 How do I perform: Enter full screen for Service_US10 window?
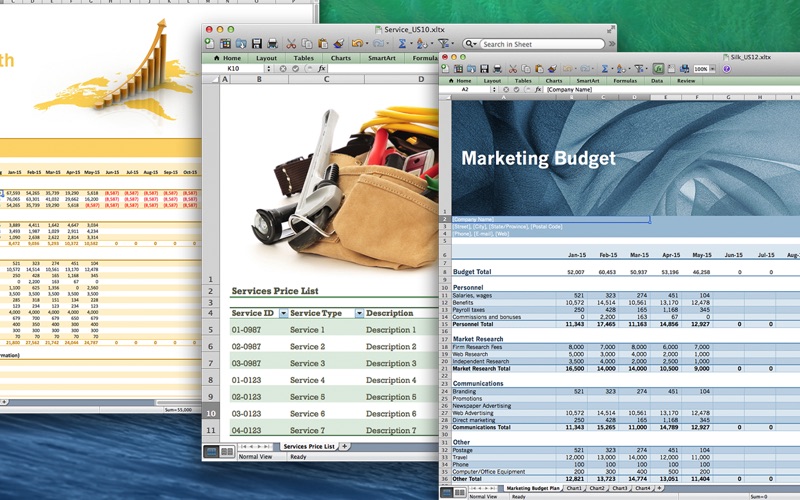pos(610,30)
